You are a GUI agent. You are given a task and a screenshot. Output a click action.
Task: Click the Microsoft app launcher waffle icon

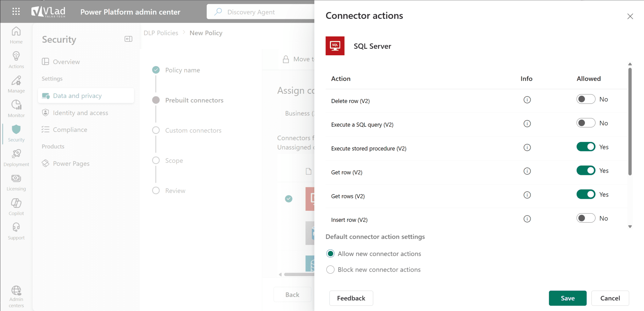[x=16, y=12]
